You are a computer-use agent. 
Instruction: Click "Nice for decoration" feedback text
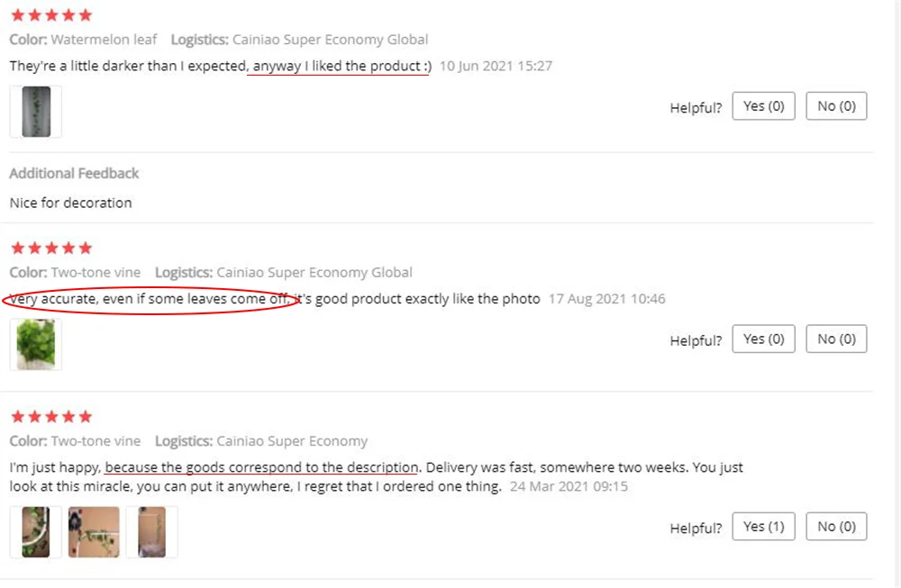tap(70, 203)
